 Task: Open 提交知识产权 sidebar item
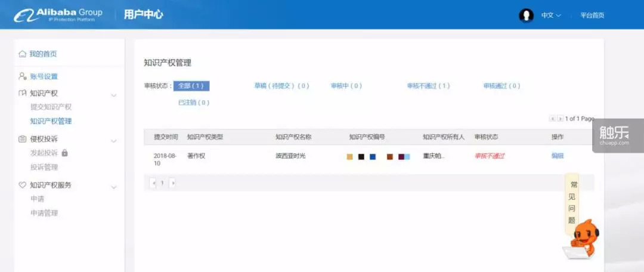pos(51,107)
